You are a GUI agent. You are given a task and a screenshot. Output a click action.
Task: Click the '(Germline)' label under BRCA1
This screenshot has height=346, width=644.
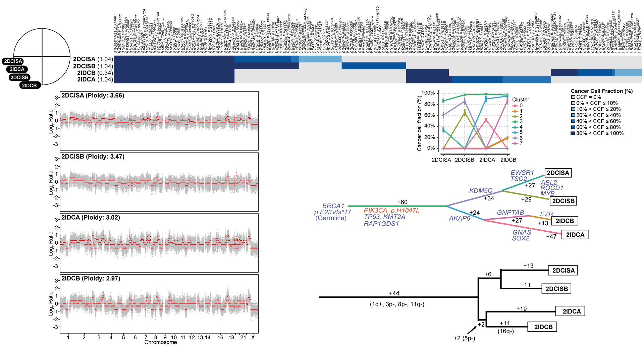[x=331, y=218]
